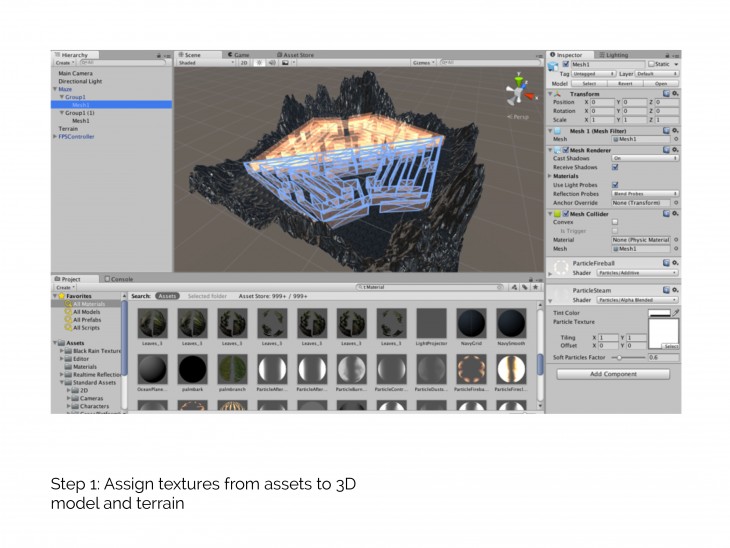Open Transform component gear settings
The image size is (730, 548).
point(676,93)
